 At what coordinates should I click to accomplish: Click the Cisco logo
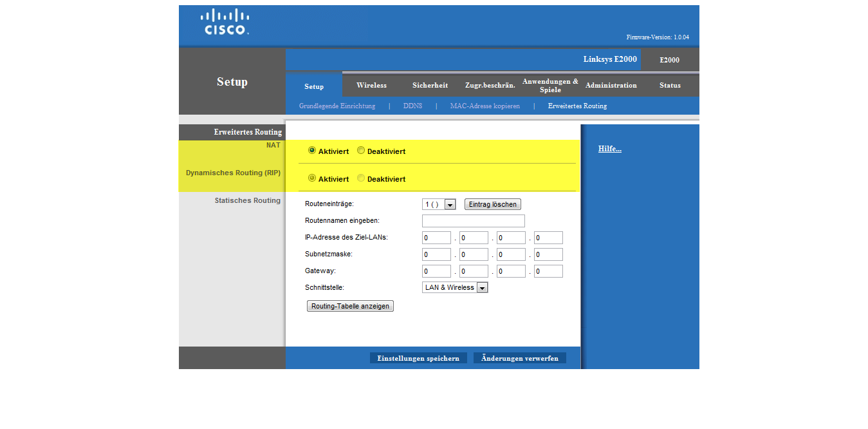pos(225,22)
